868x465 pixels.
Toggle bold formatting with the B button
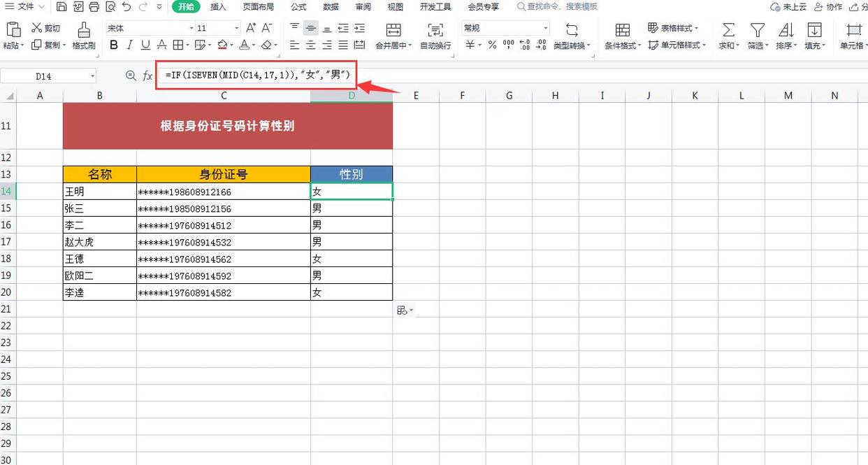point(114,44)
